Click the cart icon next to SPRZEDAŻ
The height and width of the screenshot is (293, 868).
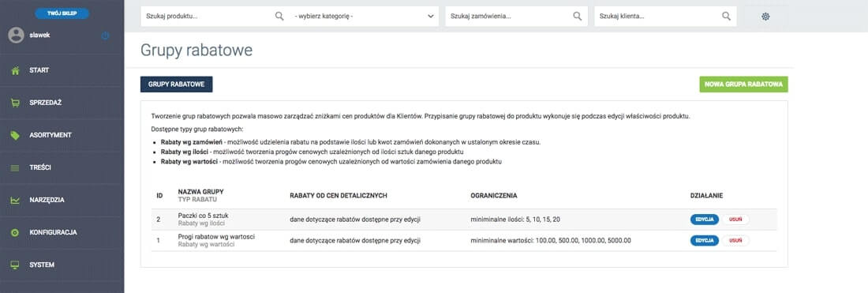tap(16, 103)
